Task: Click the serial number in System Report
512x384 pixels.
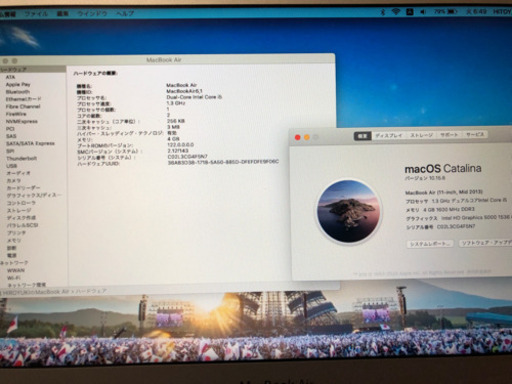Action: tap(187, 156)
